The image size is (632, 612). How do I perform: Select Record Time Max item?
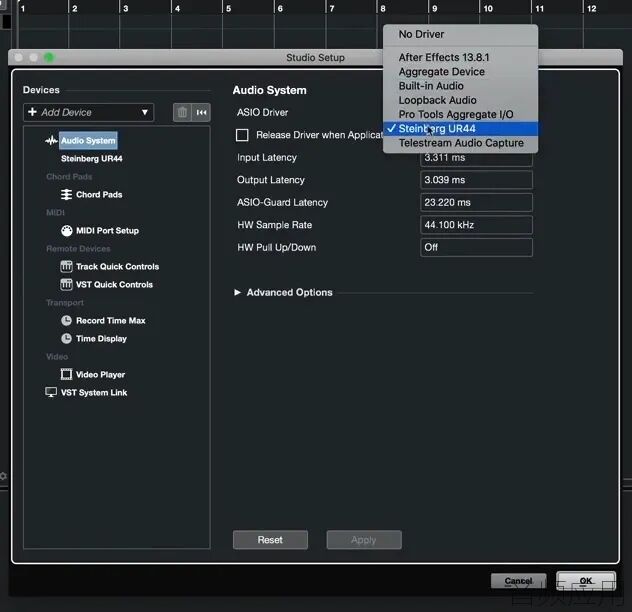pos(111,321)
